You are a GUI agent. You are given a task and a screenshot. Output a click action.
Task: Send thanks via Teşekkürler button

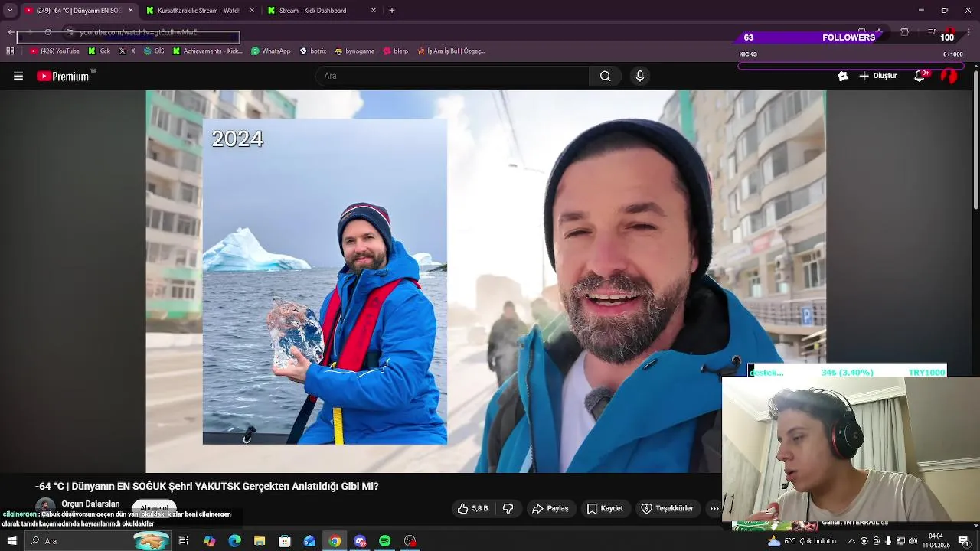click(x=667, y=508)
